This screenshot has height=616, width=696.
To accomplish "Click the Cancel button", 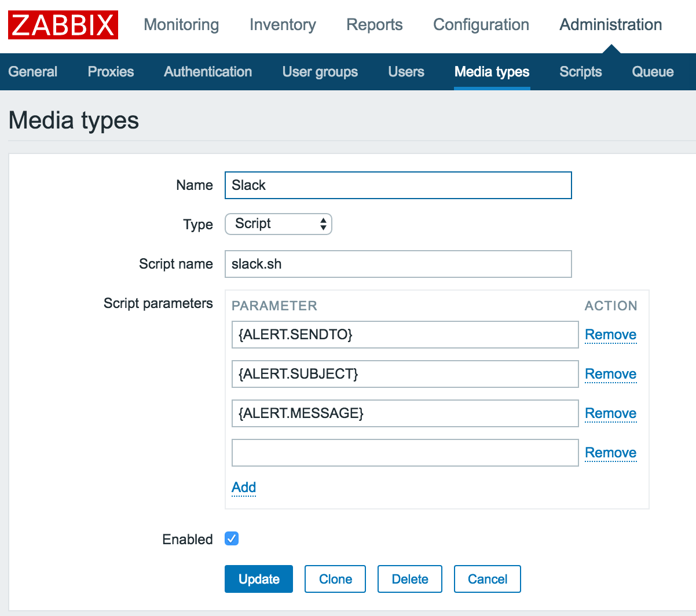I will 488,579.
